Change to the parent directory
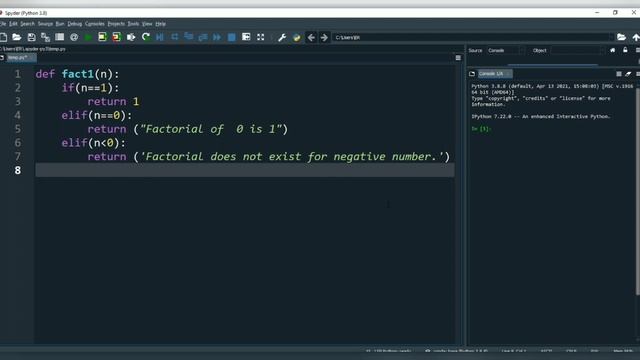Image resolution: width=640 pixels, height=360 pixels. tap(636, 38)
